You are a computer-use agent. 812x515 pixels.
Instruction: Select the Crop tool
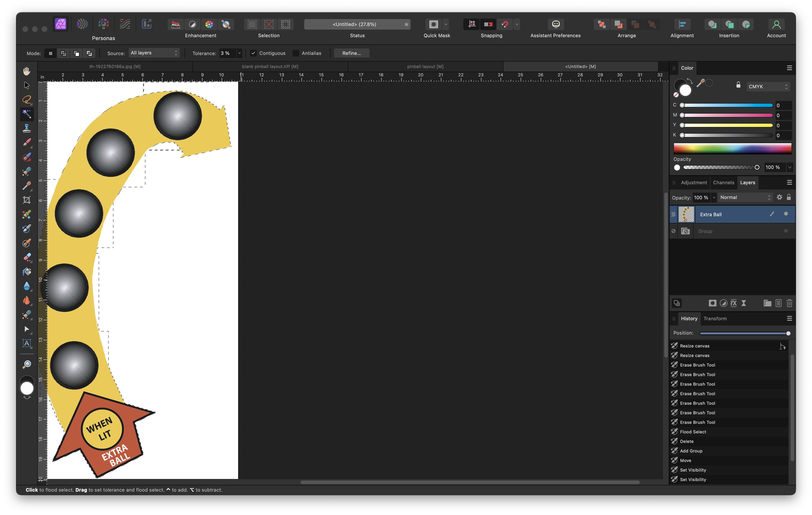point(27,200)
